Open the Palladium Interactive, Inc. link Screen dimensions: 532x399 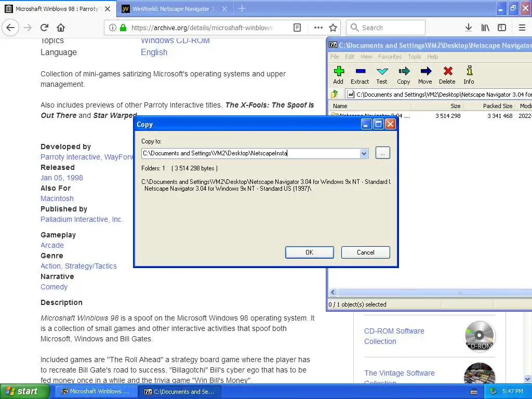pos(82,219)
